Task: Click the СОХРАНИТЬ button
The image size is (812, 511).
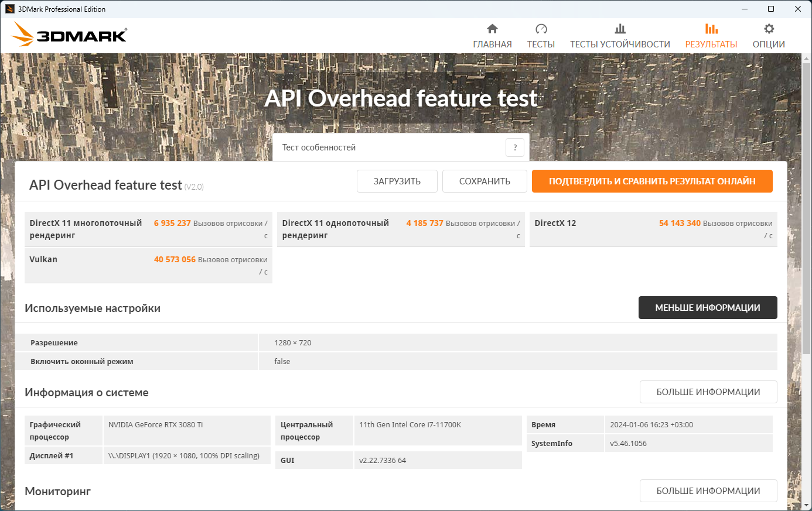Action: [x=485, y=181]
